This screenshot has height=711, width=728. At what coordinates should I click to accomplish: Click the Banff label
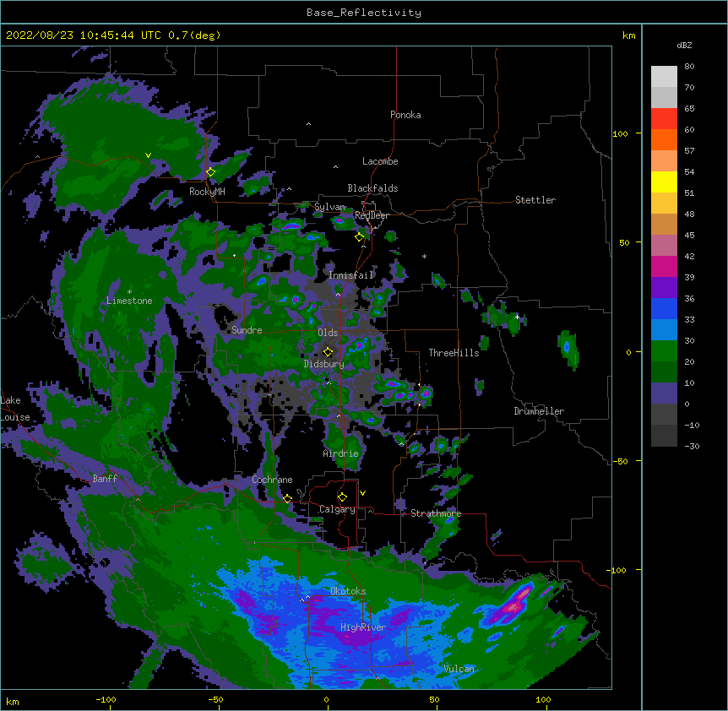tap(105, 479)
